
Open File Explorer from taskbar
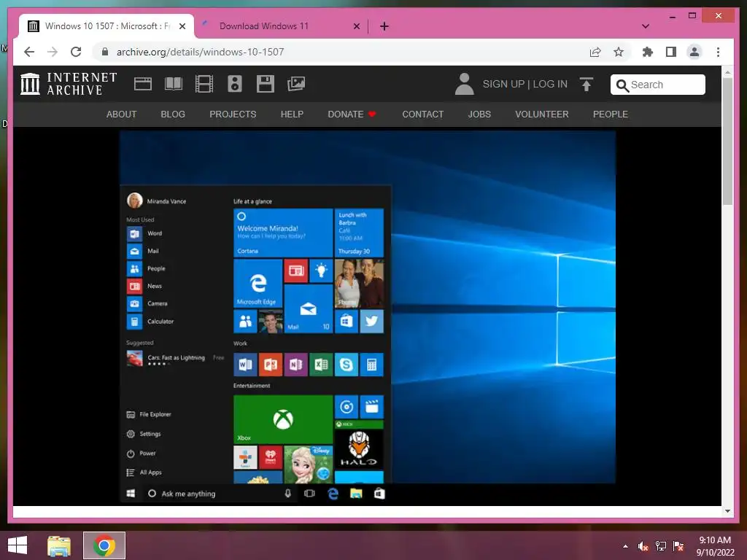59,545
